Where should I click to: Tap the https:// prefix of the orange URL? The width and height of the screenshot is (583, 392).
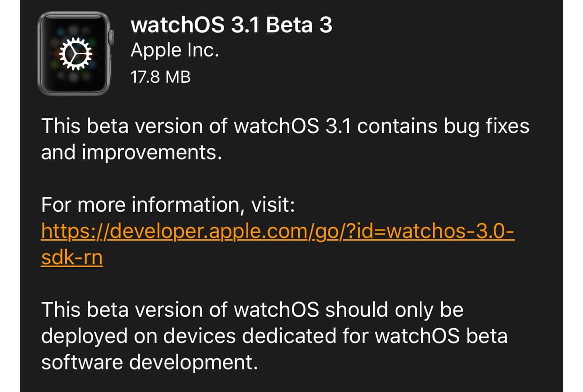tap(74, 231)
